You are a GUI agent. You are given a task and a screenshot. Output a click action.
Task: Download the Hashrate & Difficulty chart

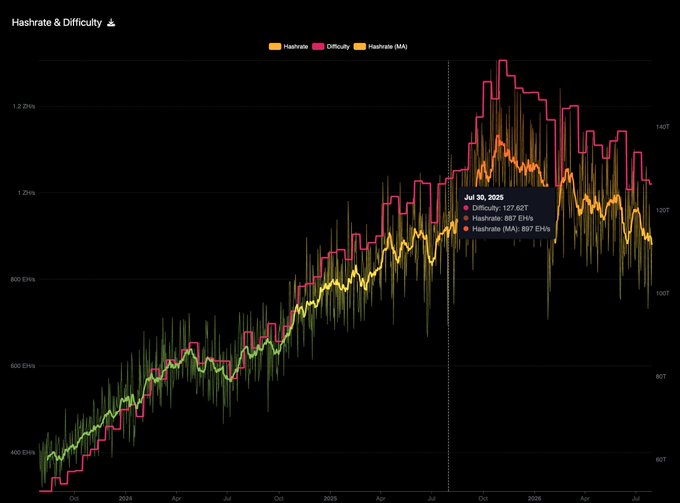point(111,23)
